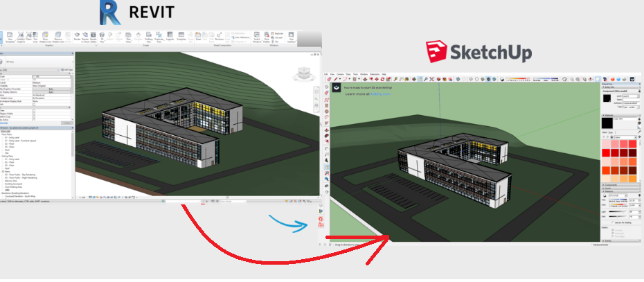Select the Line pencil tool in SketchUp
This screenshot has height=282, width=644.
click(336, 79)
